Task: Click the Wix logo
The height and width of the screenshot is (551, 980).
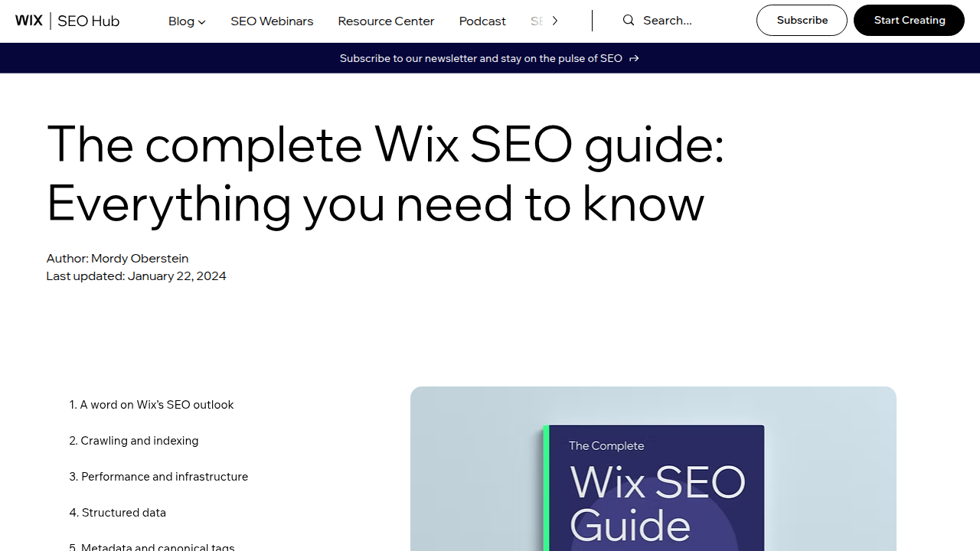Action: 29,21
